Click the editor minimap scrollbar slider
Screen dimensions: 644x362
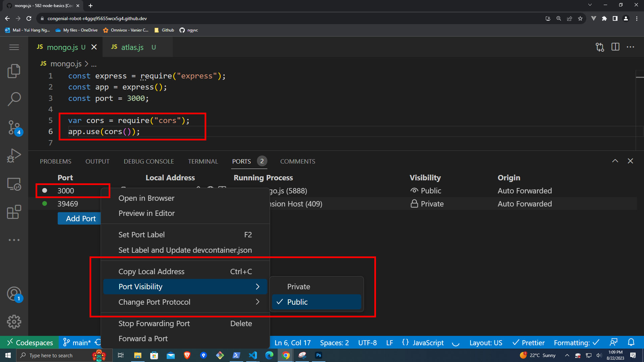[640, 78]
